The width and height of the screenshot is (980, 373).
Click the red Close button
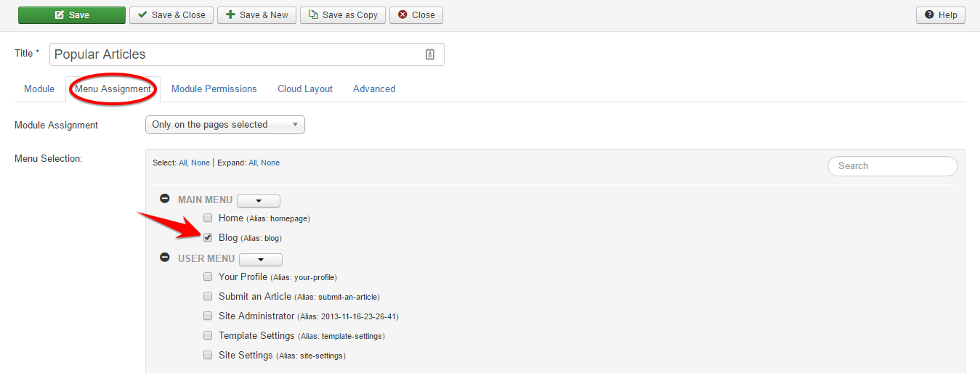tap(416, 15)
